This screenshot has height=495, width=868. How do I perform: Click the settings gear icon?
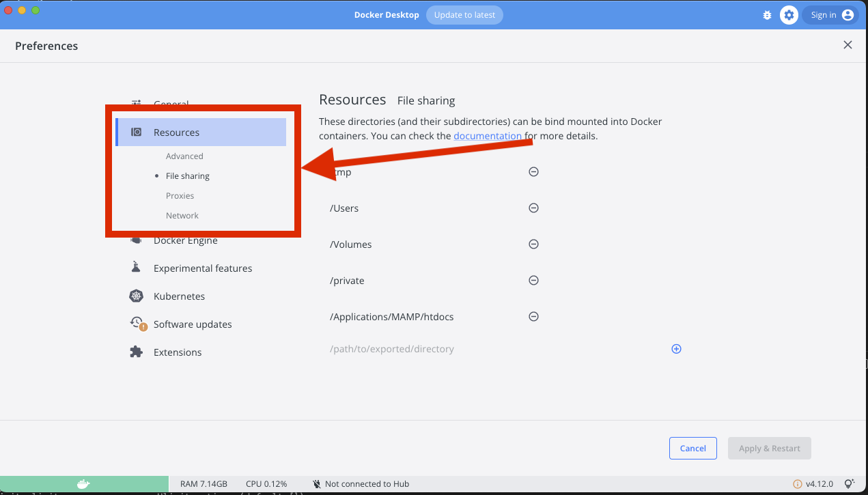789,15
